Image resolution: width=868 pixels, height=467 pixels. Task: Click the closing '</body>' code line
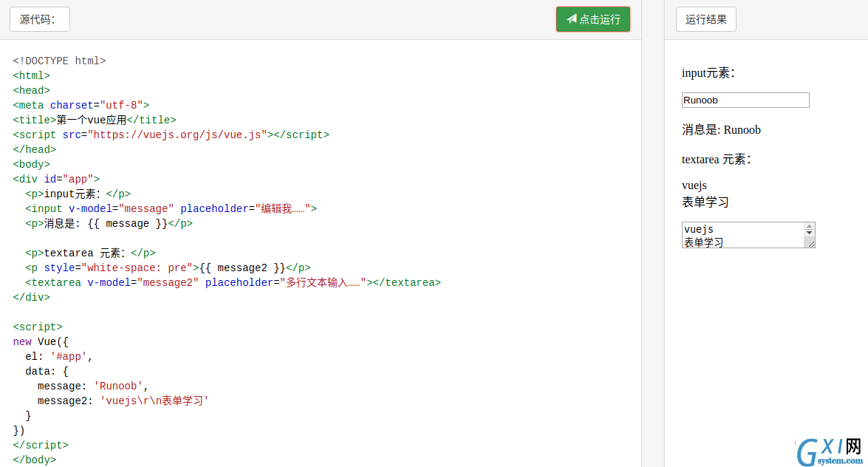point(34,460)
